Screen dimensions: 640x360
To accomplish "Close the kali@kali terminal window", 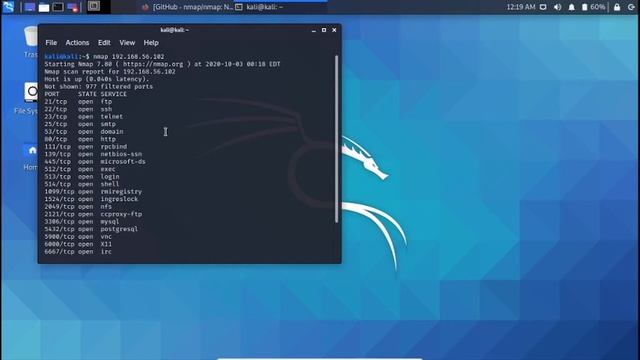I will pos(334,30).
